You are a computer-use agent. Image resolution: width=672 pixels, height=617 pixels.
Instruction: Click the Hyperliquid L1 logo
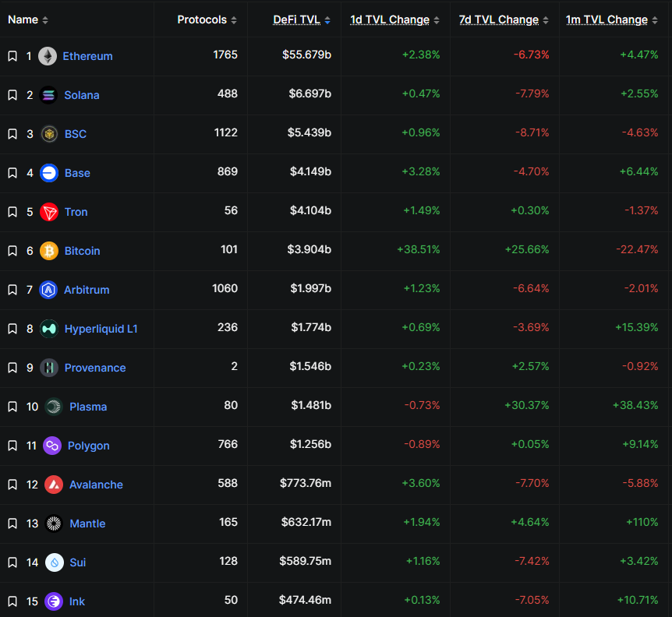point(49,329)
